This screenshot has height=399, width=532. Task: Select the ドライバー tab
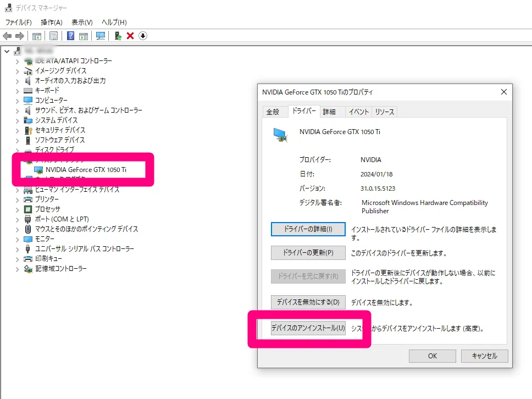coord(304,110)
